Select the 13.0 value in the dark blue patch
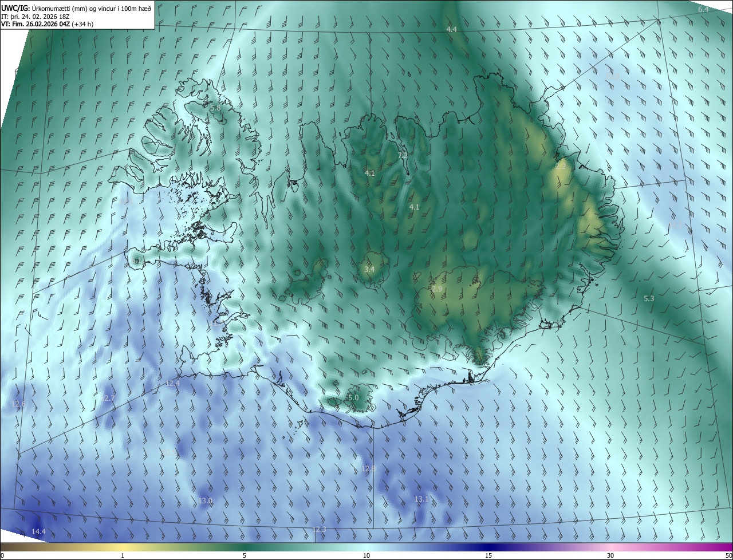The image size is (733, 560). (205, 501)
